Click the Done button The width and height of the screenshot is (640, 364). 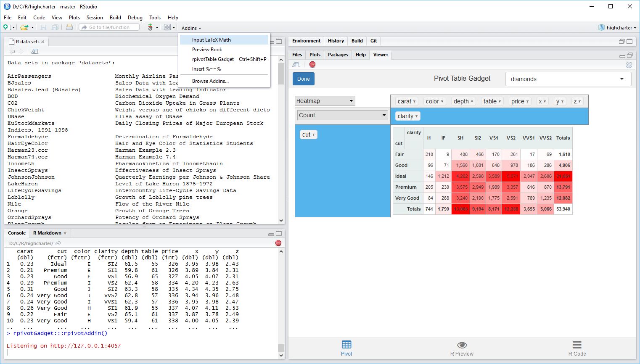coord(304,79)
